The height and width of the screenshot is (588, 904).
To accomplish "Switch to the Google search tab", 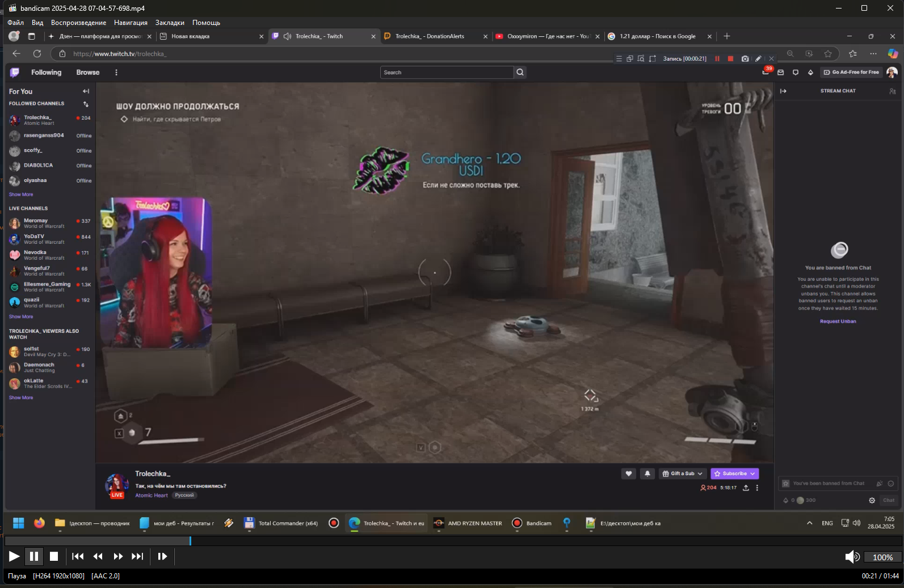I will [x=657, y=36].
